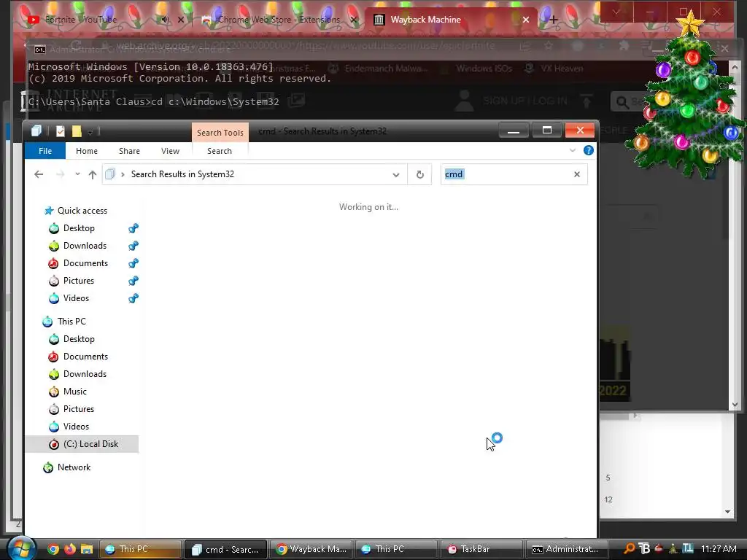Close the Wayback Machine tab

[x=526, y=20]
